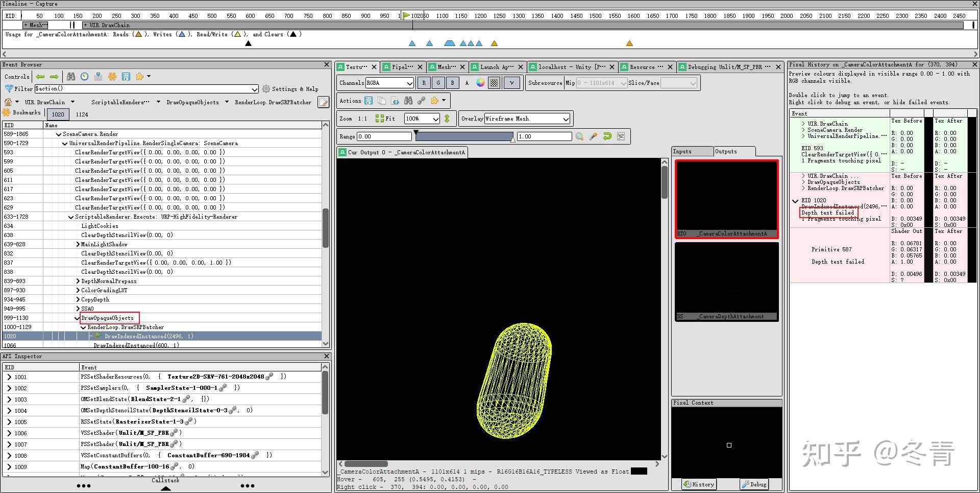Click the Range minimum 0.00 field

point(384,136)
